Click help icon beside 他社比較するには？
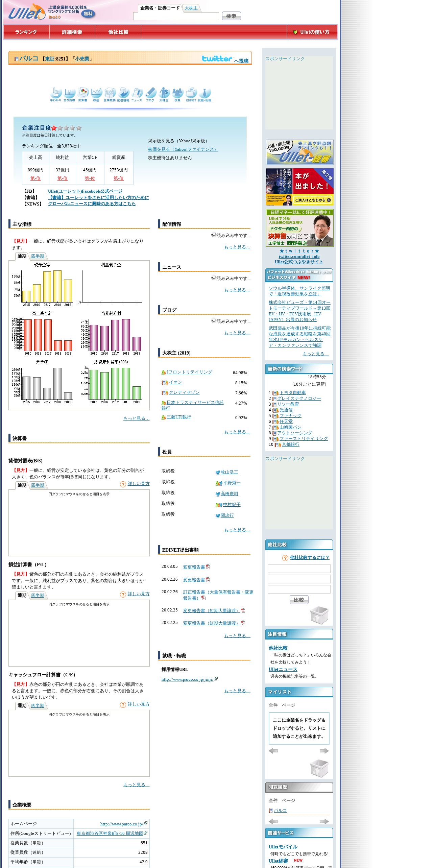Image resolution: width=434 pixels, height=868 pixels. click(x=285, y=558)
